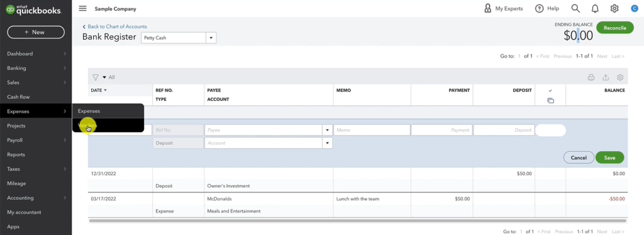Click the Lunch with the team memo

point(358,199)
